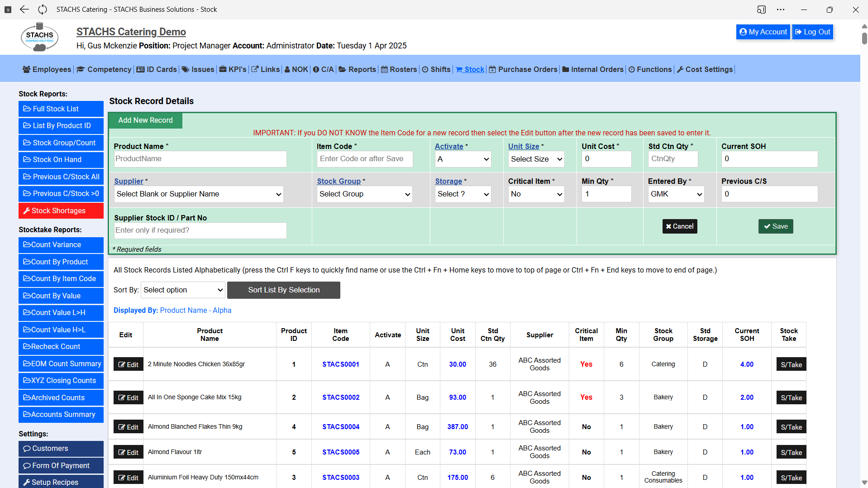Open the Recheck Count report
Viewport: 868px width, 488px height.
pos(61,347)
